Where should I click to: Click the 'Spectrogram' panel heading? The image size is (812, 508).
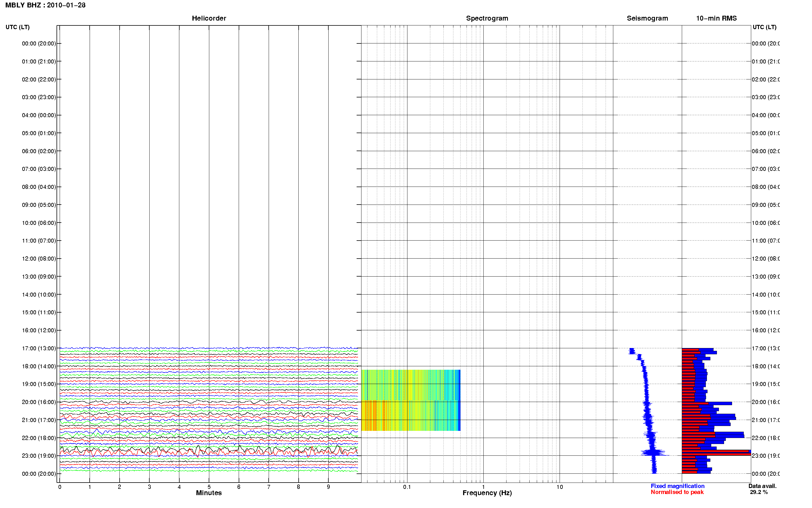(487, 18)
